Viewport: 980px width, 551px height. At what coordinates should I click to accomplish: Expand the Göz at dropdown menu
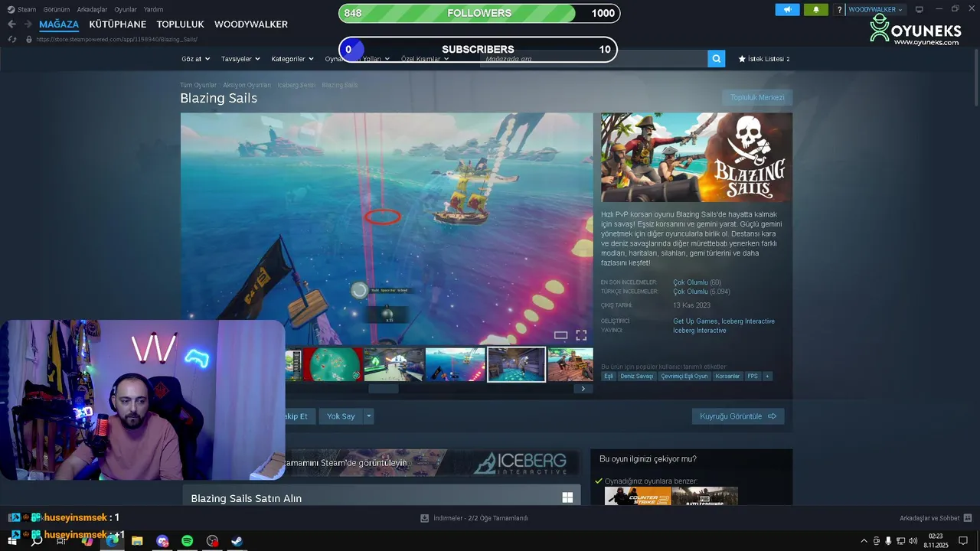(195, 59)
